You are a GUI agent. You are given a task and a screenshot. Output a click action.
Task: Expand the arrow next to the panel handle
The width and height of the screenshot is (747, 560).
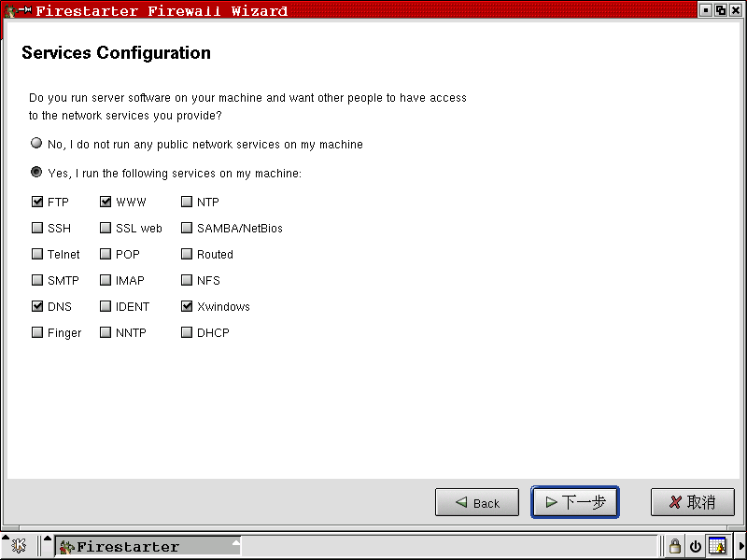48,539
